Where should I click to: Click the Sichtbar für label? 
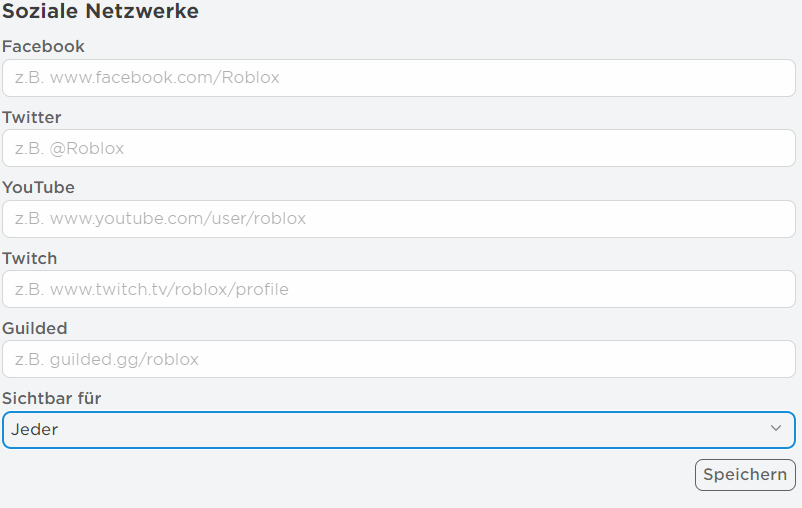tap(52, 398)
